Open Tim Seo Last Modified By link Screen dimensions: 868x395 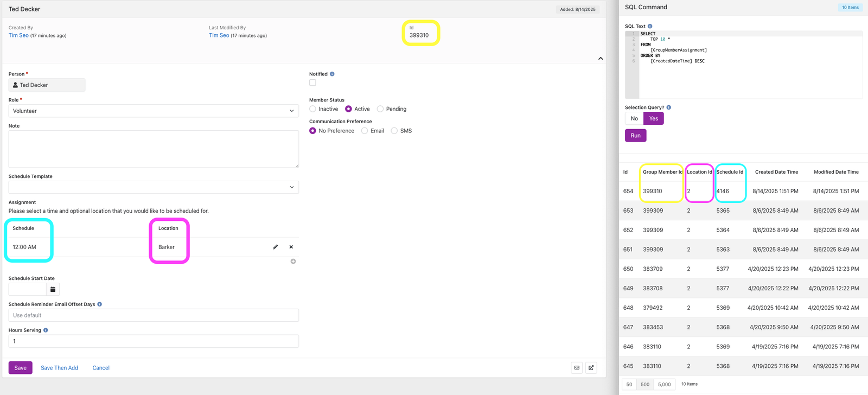click(x=219, y=35)
